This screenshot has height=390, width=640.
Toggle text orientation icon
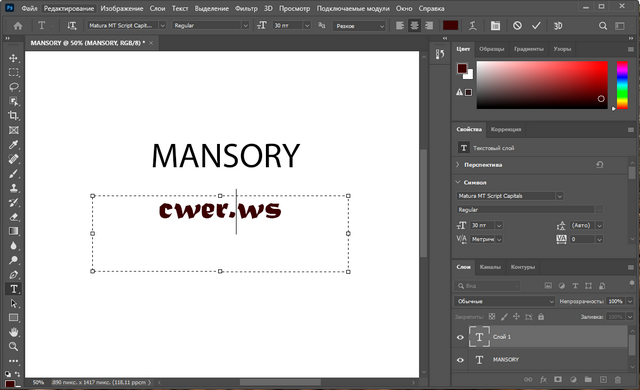point(72,26)
